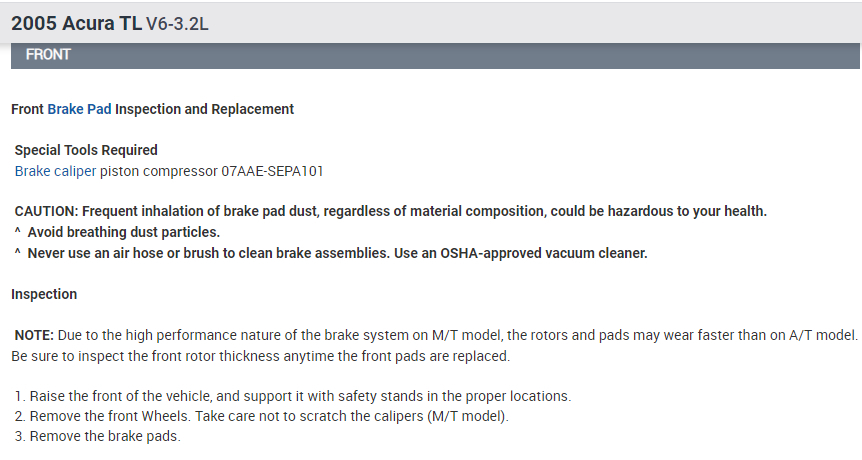Click the NOTE about M/T model brakes
The width and height of the screenshot is (862, 460).
click(435, 335)
